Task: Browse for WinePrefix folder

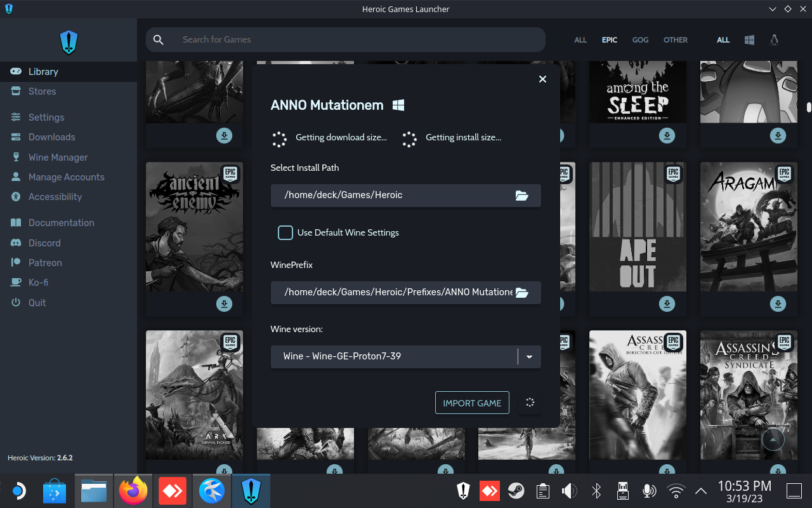Action: pos(522,293)
